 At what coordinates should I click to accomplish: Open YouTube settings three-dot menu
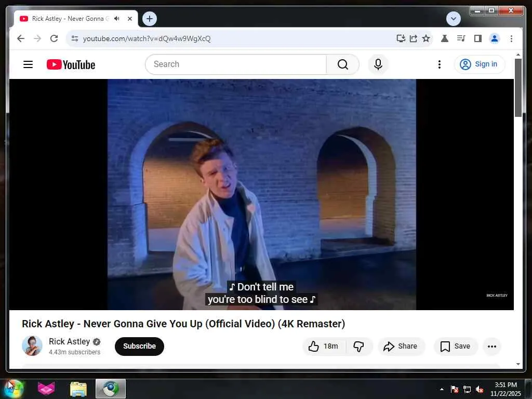point(440,64)
